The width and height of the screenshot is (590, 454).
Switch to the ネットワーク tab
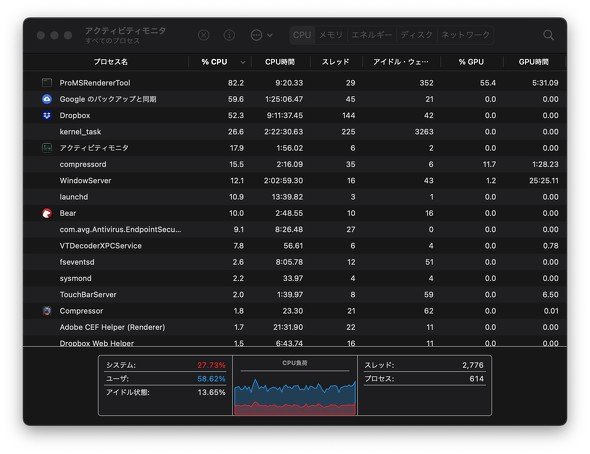pyautogui.click(x=465, y=35)
